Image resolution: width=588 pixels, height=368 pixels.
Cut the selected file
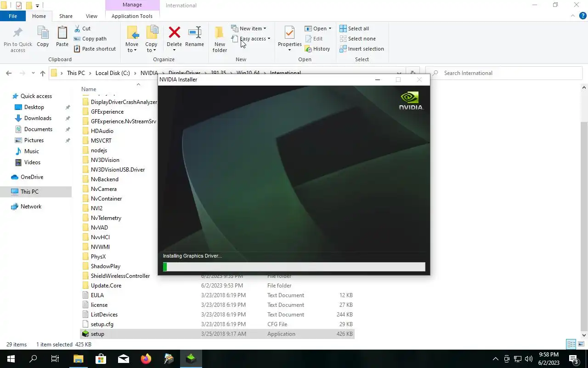point(82,29)
